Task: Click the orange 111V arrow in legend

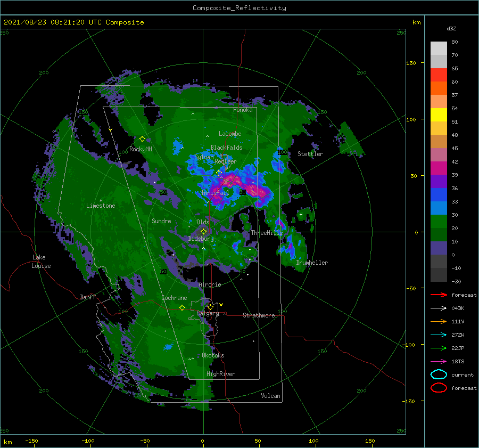Action: tap(439, 321)
